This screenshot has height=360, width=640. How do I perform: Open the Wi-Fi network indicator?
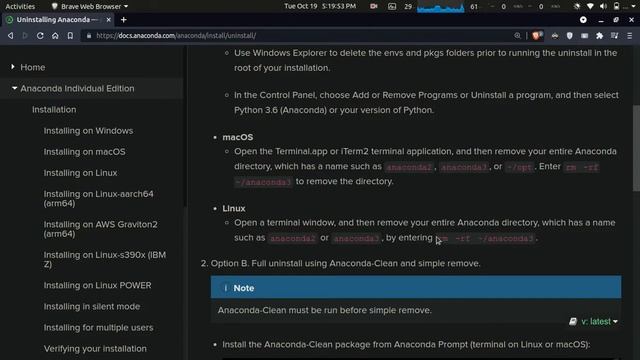pos(590,7)
